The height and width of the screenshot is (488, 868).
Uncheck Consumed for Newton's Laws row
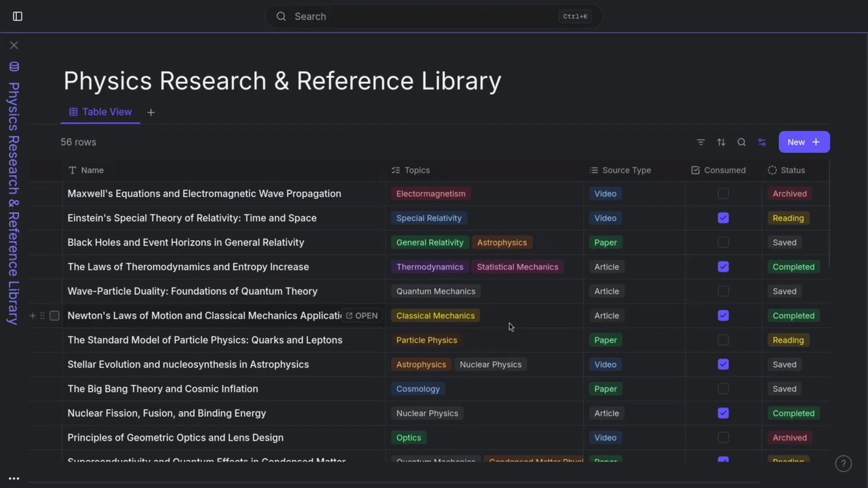[724, 316]
